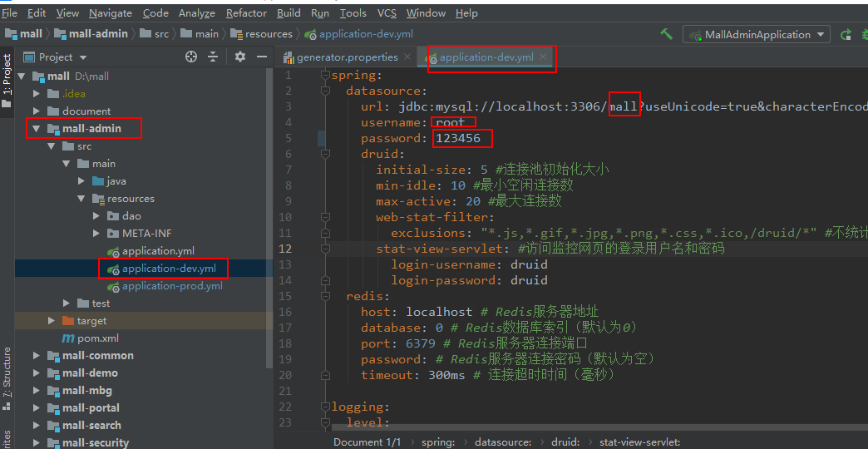Viewport: 868px width, 449px height.
Task: Click datasource in the bottom breadcrumb
Action: coord(503,442)
